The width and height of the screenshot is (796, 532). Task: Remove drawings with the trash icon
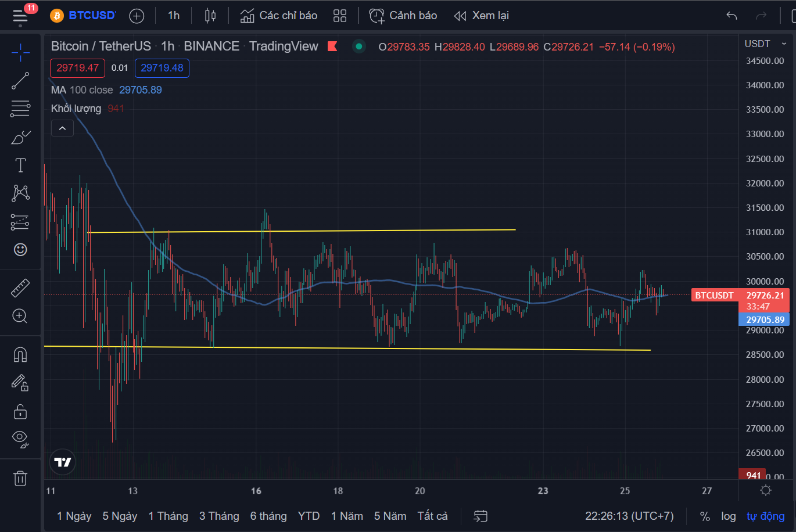pos(20,478)
